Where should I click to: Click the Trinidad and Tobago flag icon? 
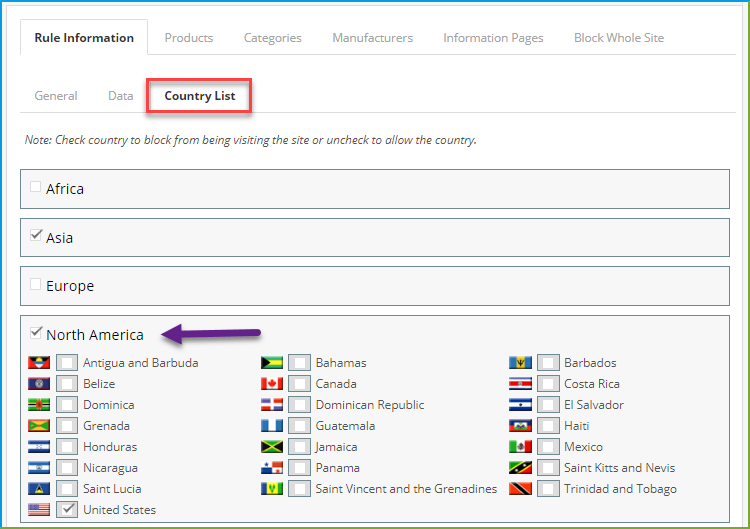click(520, 489)
